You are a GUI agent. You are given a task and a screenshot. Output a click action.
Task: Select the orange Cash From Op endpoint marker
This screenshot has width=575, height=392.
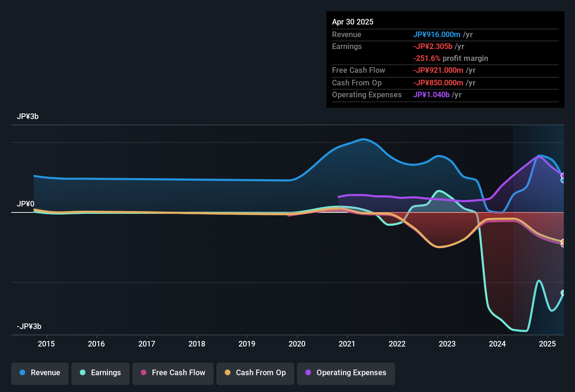point(563,242)
